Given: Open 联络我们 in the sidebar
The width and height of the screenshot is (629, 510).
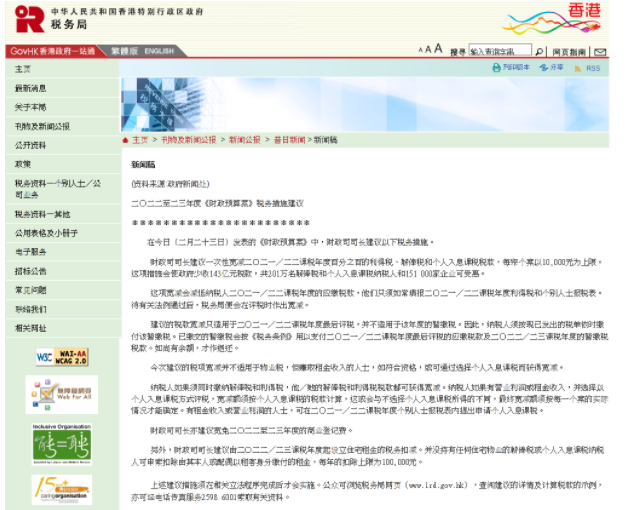Looking at the screenshot, I should (63, 309).
